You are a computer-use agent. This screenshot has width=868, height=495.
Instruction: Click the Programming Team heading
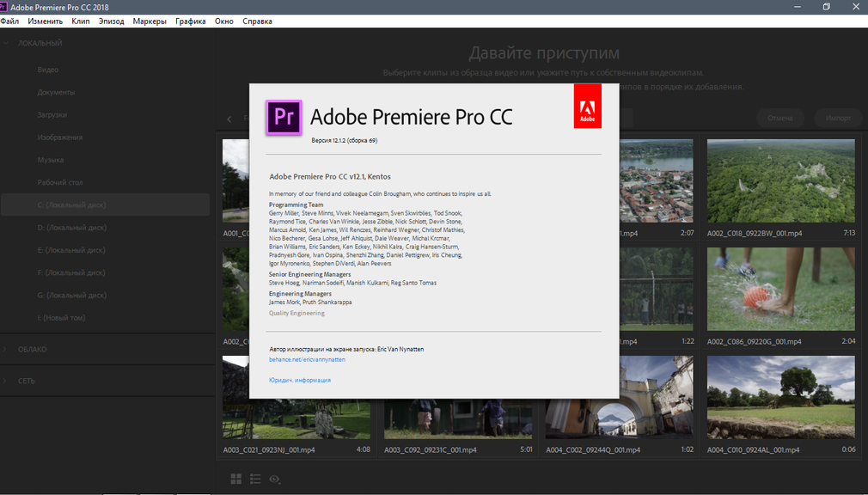[296, 205]
